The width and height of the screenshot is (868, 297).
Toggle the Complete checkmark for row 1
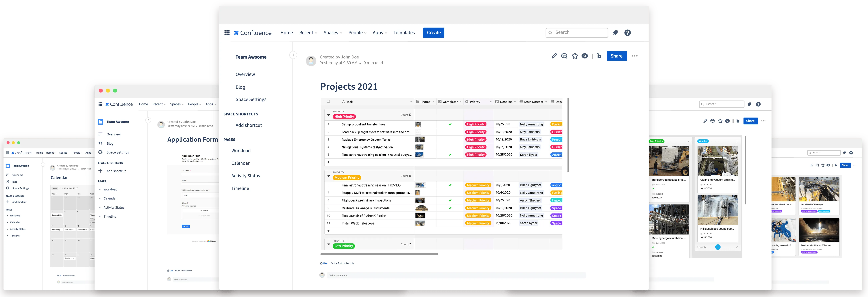tap(450, 124)
